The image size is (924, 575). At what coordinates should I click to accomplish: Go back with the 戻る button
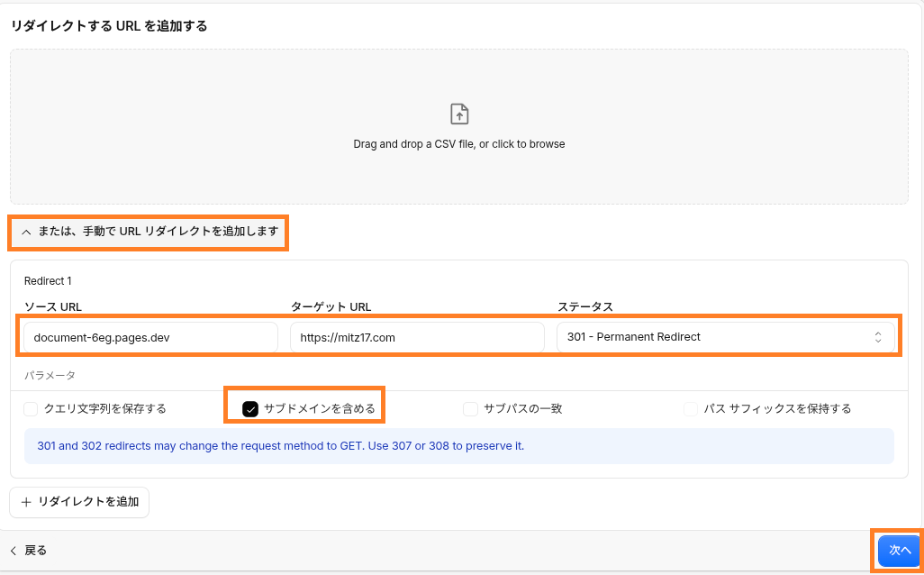(x=28, y=551)
